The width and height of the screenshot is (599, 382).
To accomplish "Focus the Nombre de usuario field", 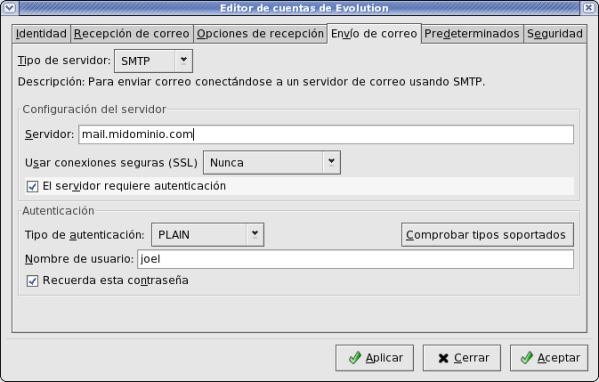I will [x=355, y=259].
